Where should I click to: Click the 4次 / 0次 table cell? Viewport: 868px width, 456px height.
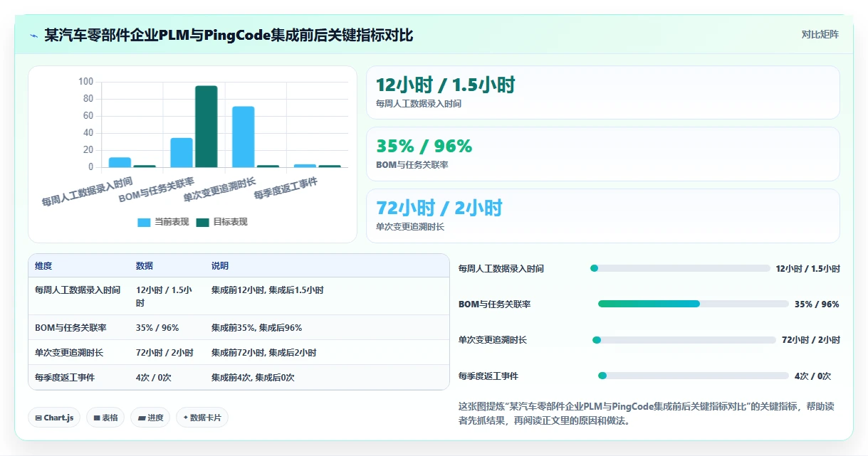coord(154,378)
